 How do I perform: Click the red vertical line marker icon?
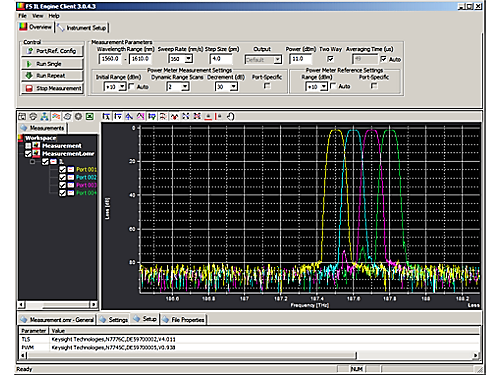(x=219, y=116)
